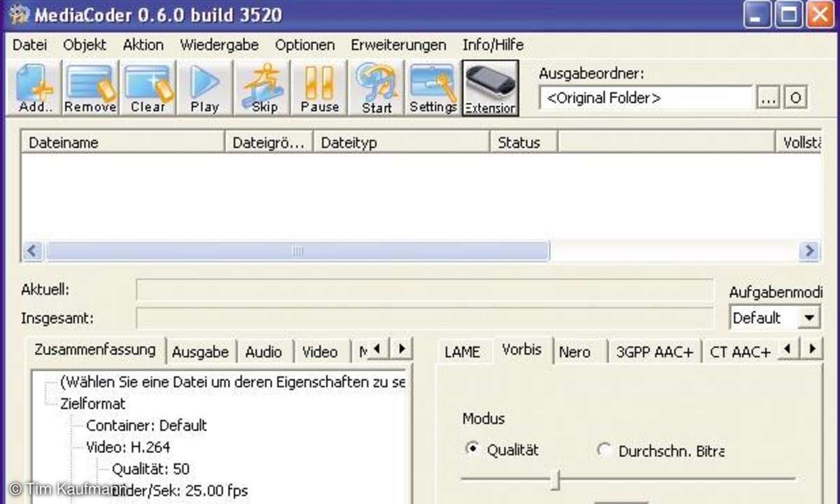Click the Insgesamt progress bar
The width and height of the screenshot is (840, 504).
(424, 318)
